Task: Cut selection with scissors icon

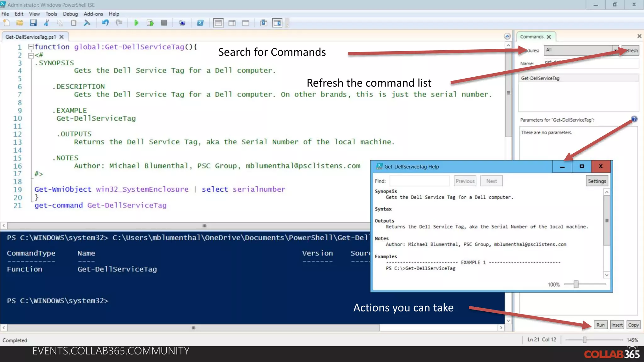Action: (47, 23)
